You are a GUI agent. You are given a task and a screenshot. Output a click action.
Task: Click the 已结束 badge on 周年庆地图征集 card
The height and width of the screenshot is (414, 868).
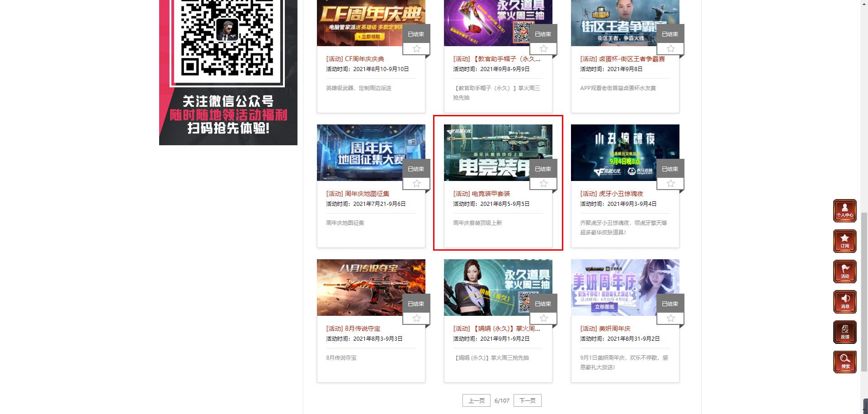(x=416, y=169)
